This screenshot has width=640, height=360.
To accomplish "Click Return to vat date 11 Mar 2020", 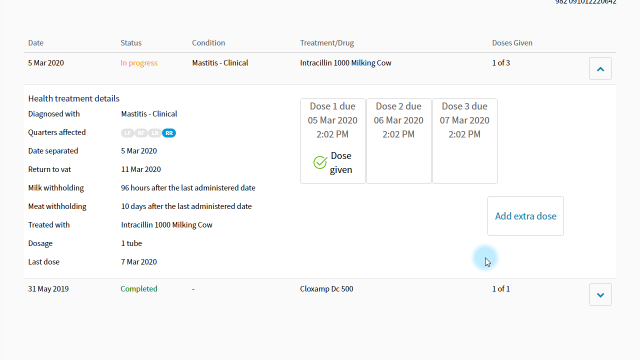I will click(141, 169).
